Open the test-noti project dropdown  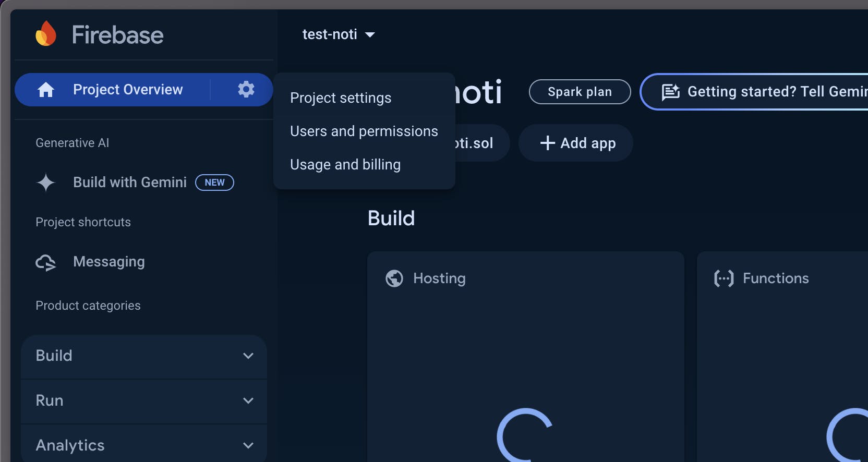pyautogui.click(x=339, y=34)
